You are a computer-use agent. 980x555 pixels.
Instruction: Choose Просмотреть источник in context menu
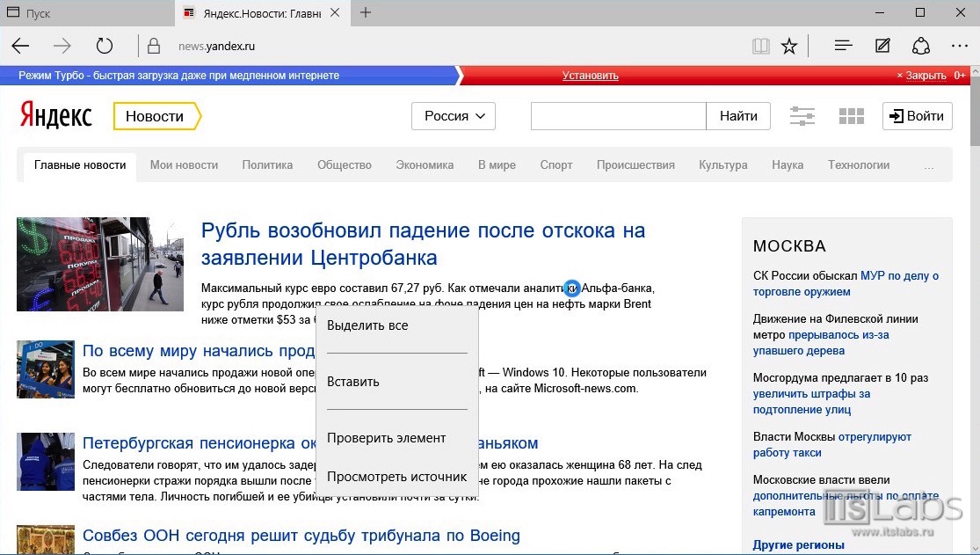397,477
